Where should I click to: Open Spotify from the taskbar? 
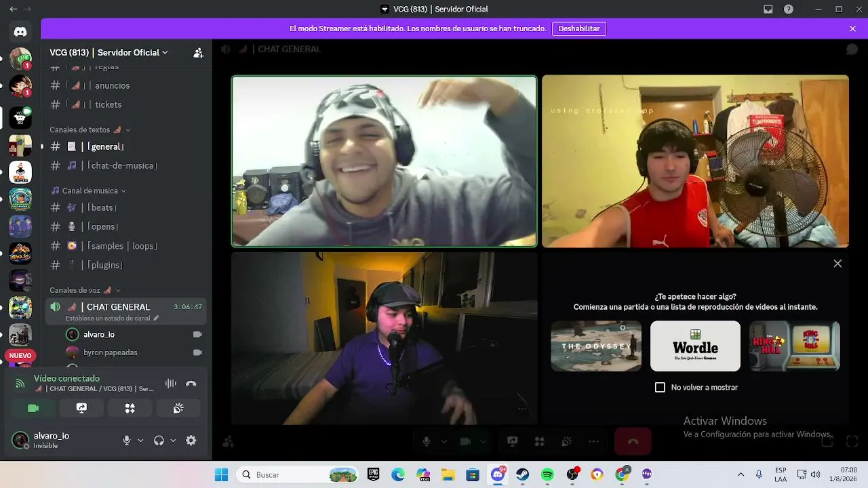pos(547,474)
